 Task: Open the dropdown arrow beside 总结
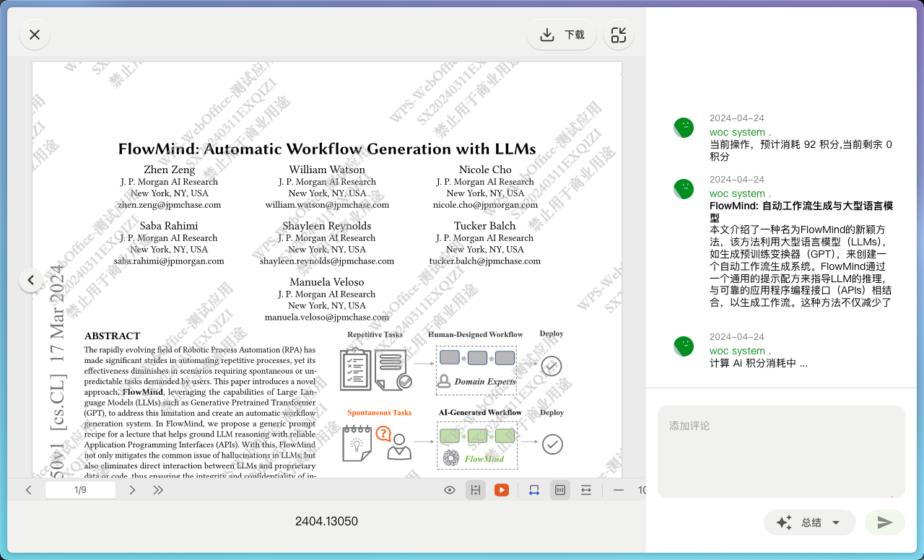click(836, 522)
